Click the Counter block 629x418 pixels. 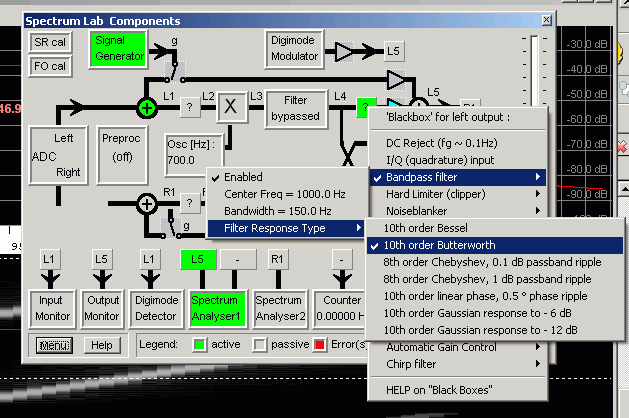coord(340,308)
